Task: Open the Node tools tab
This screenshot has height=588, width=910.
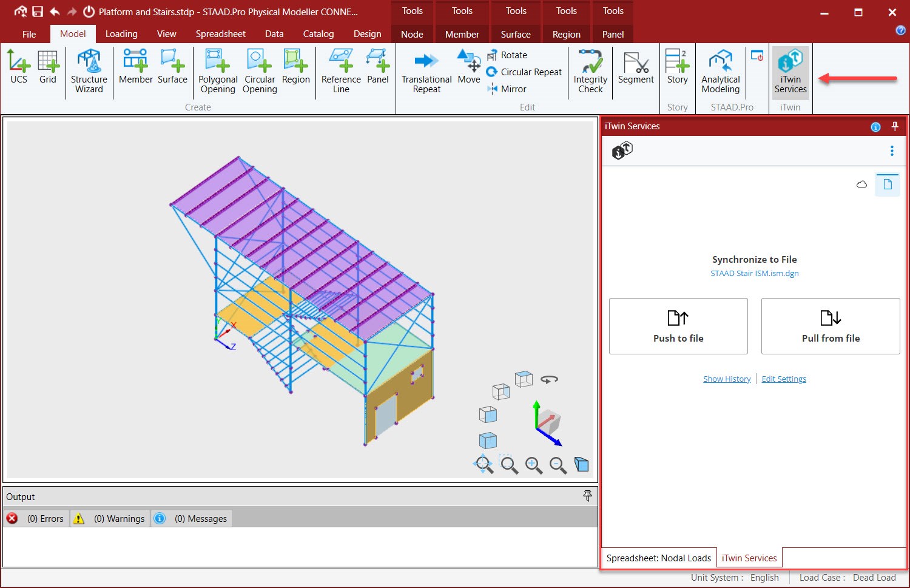Action: point(412,35)
